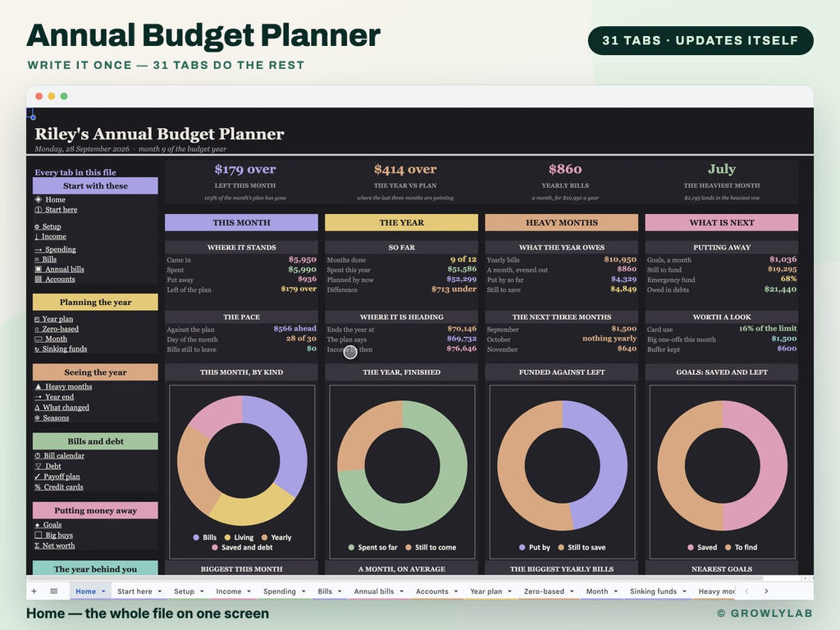Open the Spending sheet tab
This screenshot has height=630, width=840.
click(279, 591)
